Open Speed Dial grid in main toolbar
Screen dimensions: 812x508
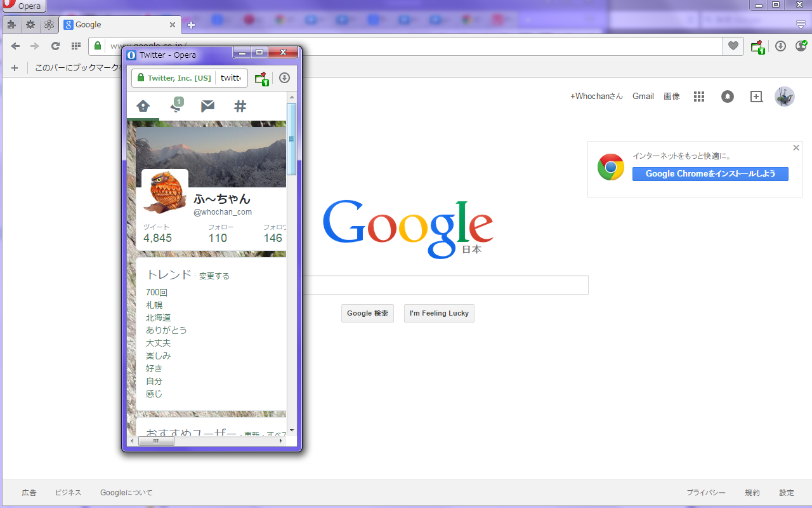(x=75, y=46)
